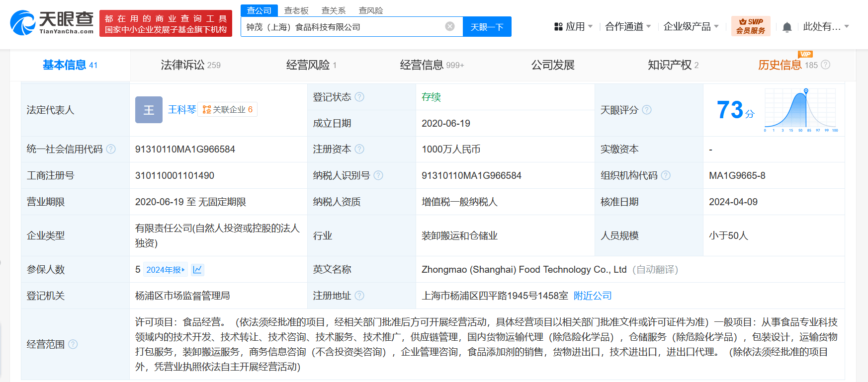Image resolution: width=868 pixels, height=382 pixels.
Task: Click the help icon beside 注册地址
Action: pyautogui.click(x=359, y=296)
